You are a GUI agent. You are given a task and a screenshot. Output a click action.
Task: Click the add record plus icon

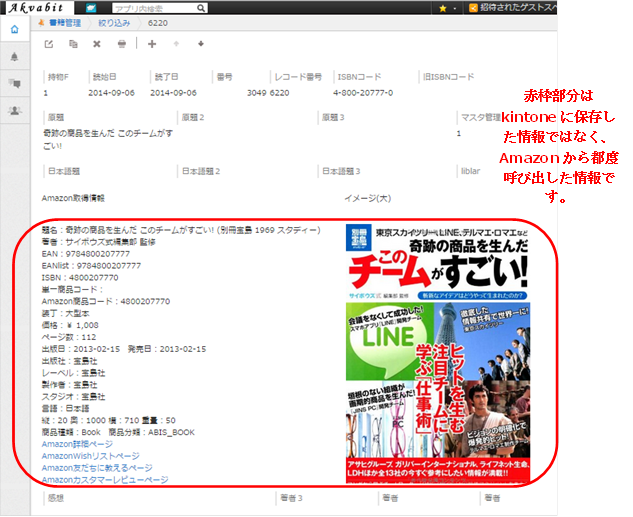click(x=152, y=44)
